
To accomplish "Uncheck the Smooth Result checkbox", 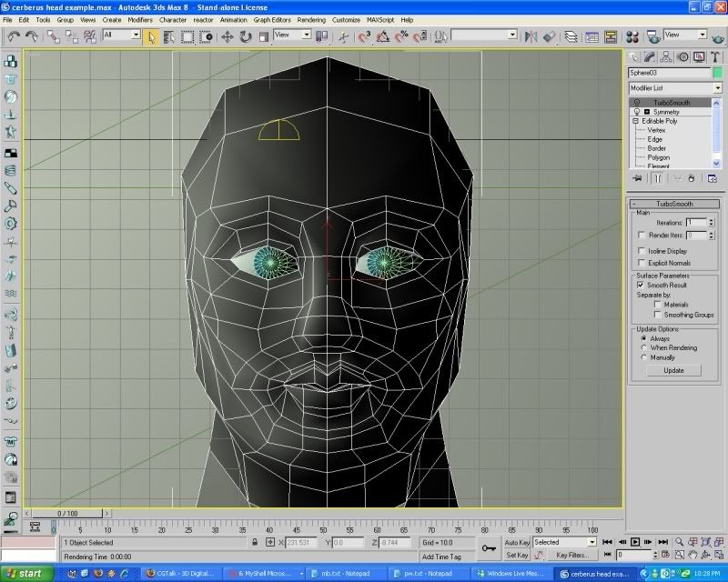I will (x=641, y=285).
